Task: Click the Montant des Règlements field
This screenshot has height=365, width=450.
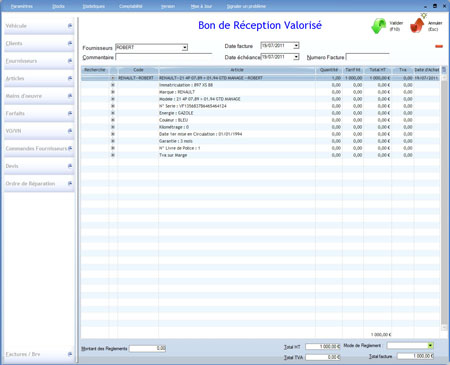Action: click(x=148, y=348)
